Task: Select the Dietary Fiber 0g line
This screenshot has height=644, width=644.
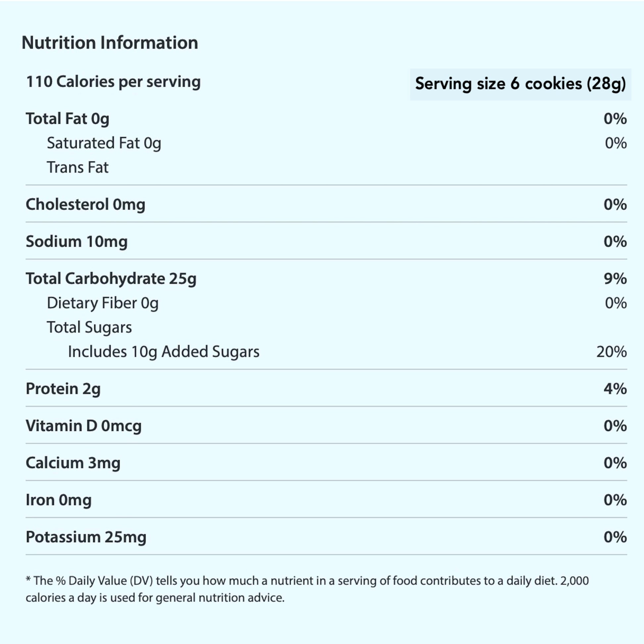Action: [102, 303]
